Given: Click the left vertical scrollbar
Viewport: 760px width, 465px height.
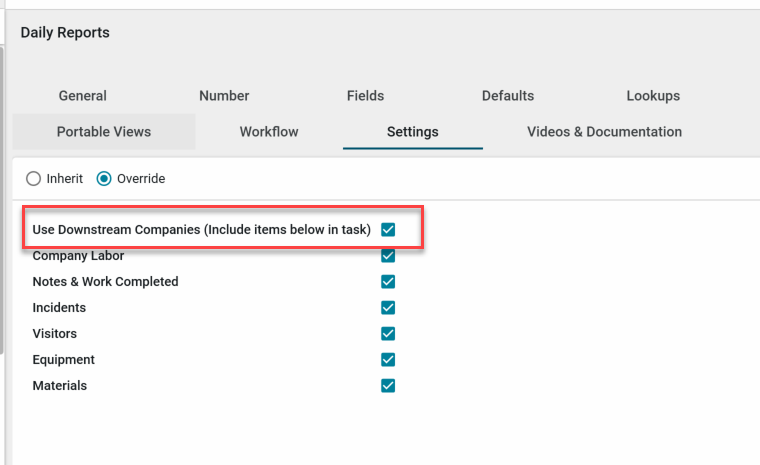Looking at the screenshot, I should [x=3, y=200].
